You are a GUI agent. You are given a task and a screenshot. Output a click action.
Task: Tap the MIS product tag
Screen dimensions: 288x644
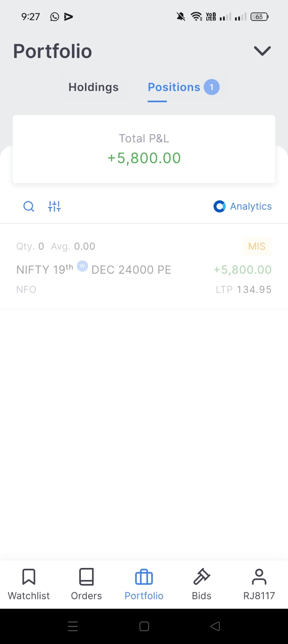[257, 246]
